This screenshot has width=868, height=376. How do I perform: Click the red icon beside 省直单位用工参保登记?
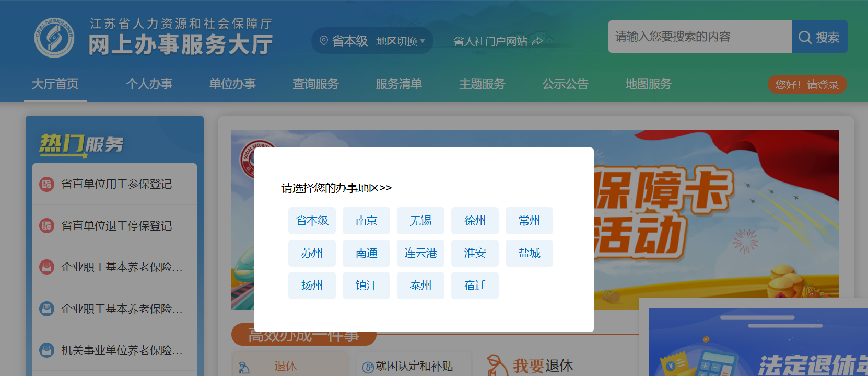(47, 184)
